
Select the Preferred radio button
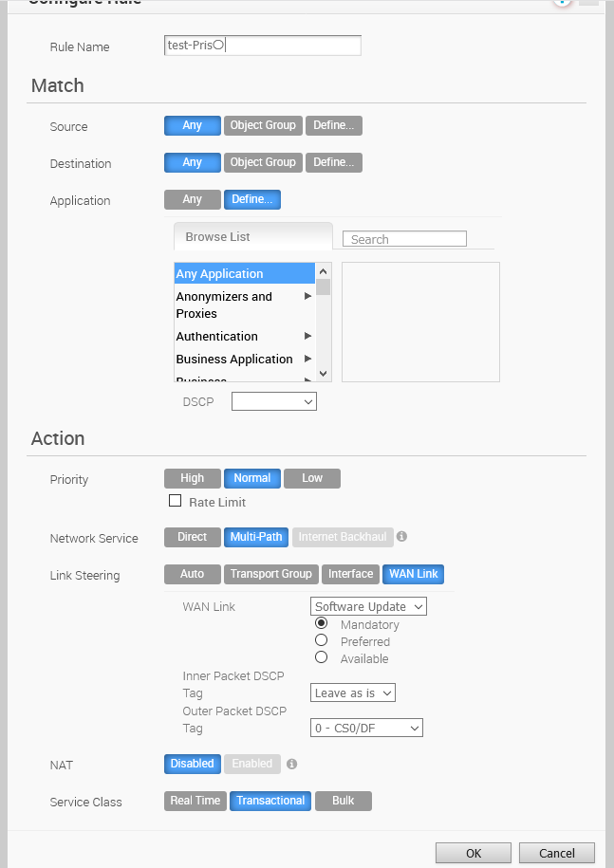(321, 640)
